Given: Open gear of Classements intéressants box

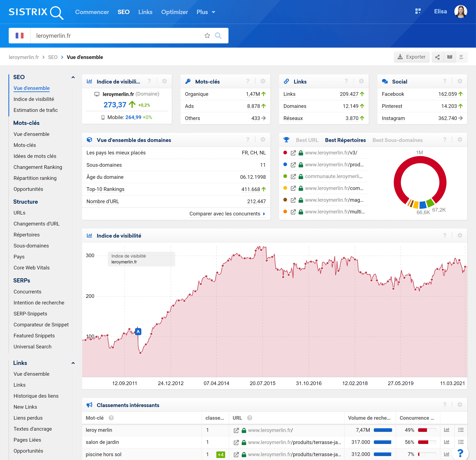Looking at the screenshot, I should (460, 405).
